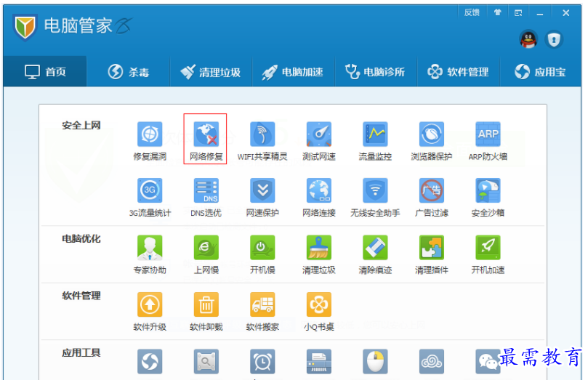Open 软件升级 tool
This screenshot has height=380, width=588.
150,312
